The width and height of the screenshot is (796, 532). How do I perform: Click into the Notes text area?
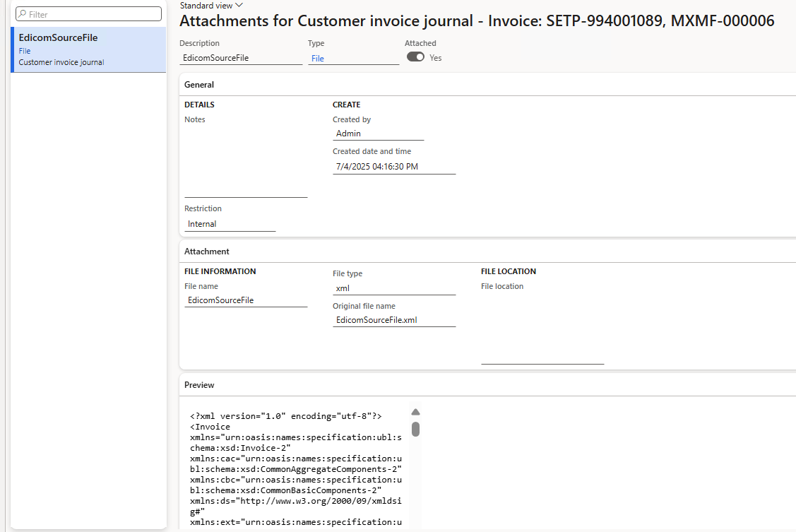click(246, 161)
